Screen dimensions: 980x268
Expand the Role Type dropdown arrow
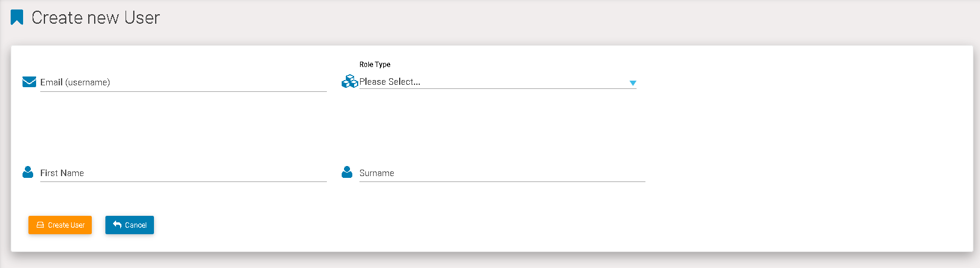(x=632, y=83)
